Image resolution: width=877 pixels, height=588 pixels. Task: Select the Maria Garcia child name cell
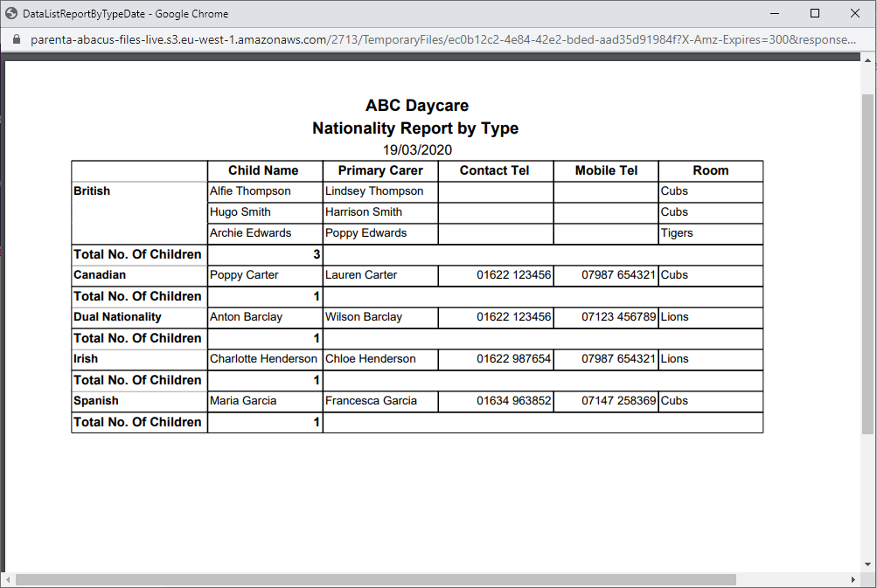coord(265,401)
